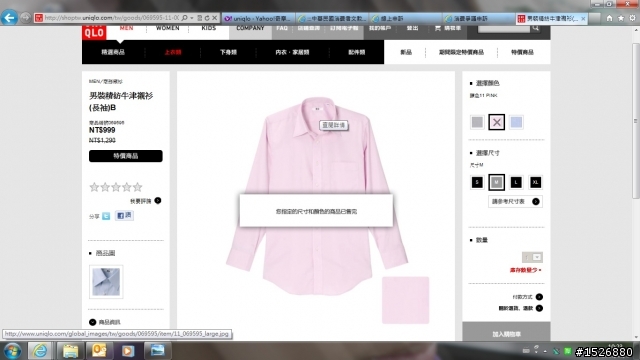This screenshot has height=360, width=640.
Task: Open the KIDS section
Action: pos(209,28)
